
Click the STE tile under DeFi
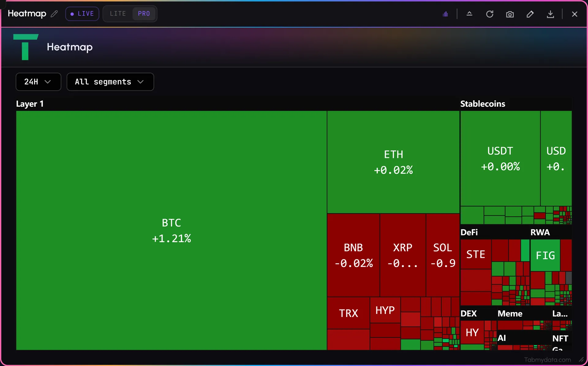[x=476, y=254]
